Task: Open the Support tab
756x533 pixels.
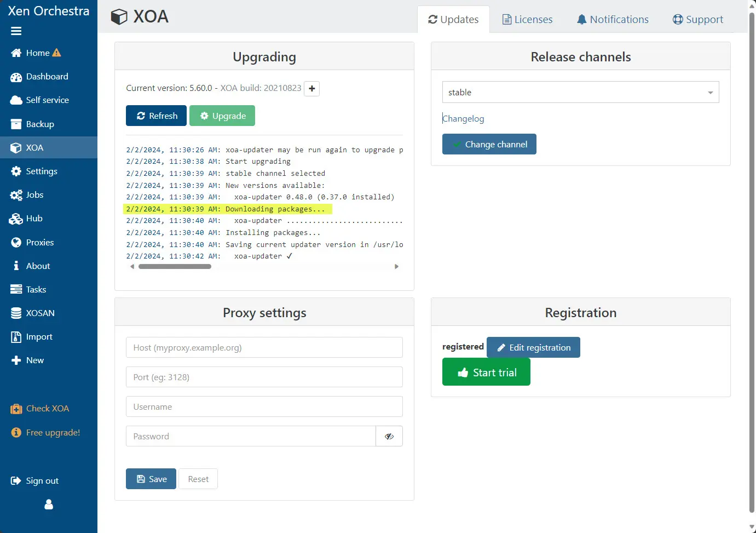Action: (x=698, y=20)
